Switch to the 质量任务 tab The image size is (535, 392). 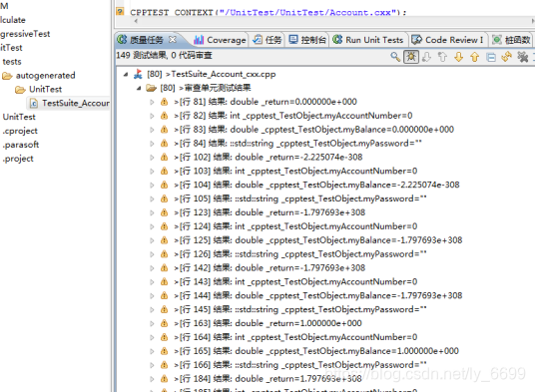[x=147, y=40]
